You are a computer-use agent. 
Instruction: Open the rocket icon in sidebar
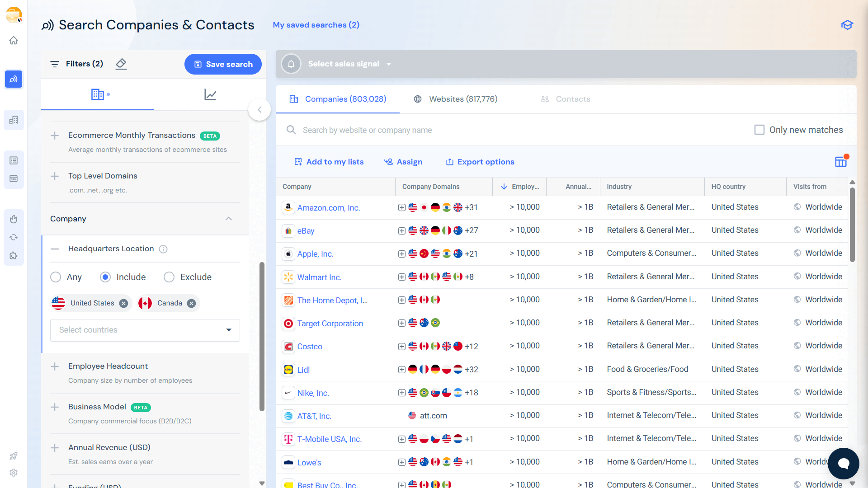tap(14, 456)
